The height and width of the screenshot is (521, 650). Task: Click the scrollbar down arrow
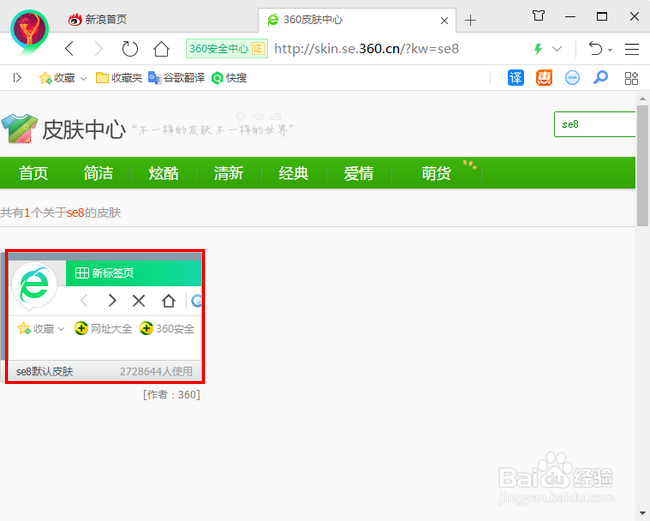[643, 513]
